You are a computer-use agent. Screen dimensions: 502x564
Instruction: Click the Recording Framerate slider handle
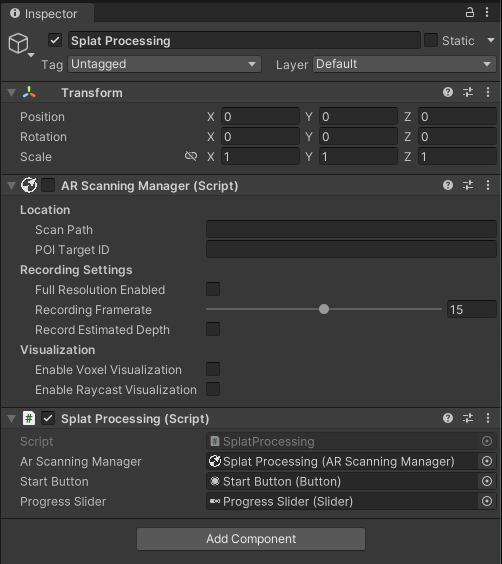pyautogui.click(x=324, y=309)
